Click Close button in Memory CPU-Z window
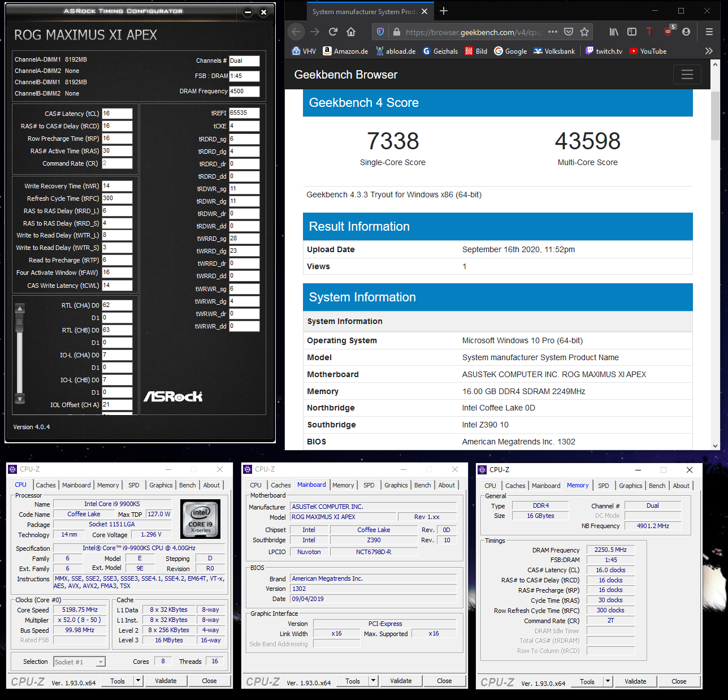 click(x=679, y=681)
